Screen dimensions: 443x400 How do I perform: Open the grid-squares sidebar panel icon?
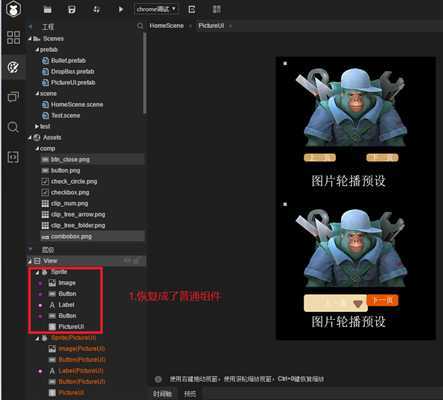(13, 37)
